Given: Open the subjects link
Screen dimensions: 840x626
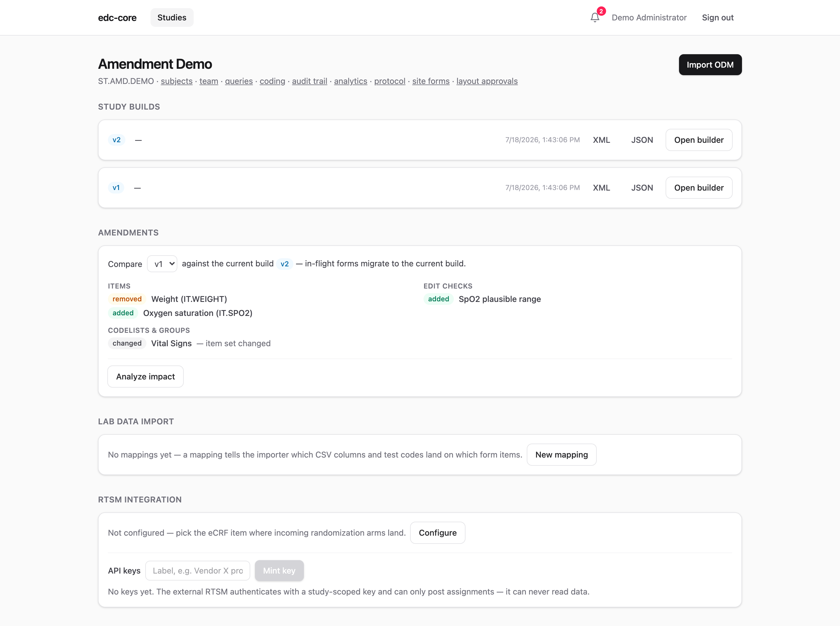Looking at the screenshot, I should tap(177, 81).
